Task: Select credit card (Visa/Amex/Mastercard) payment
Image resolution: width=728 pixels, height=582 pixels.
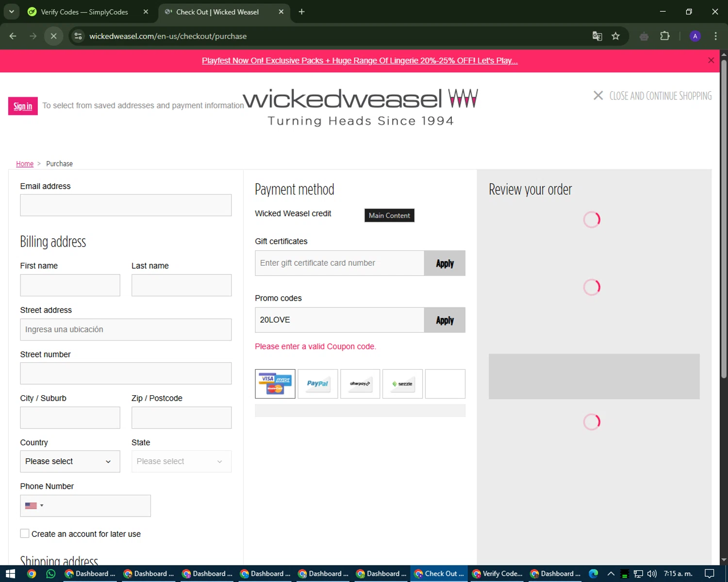Action: (x=275, y=384)
